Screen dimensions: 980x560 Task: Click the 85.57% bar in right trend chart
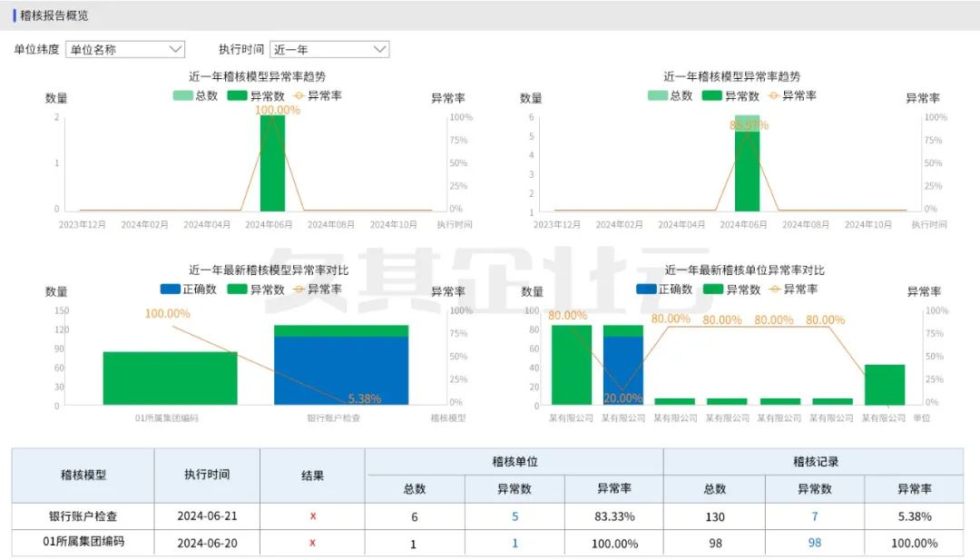pos(747,163)
